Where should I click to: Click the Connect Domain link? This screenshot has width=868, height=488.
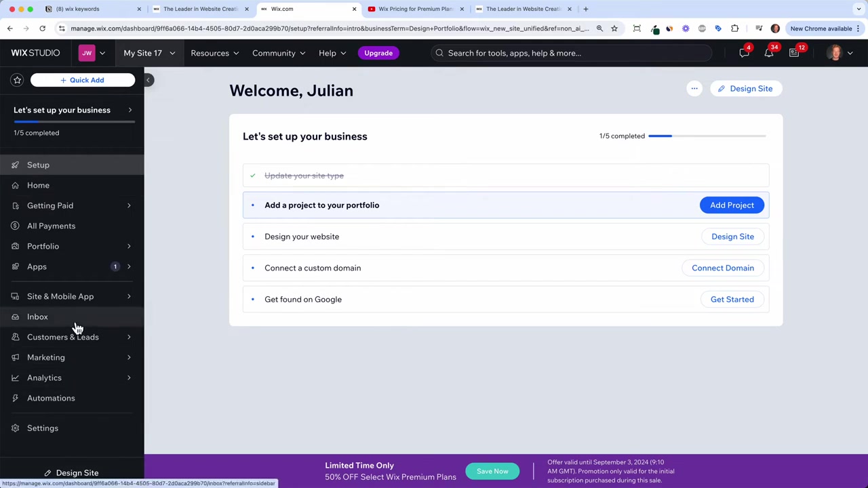click(723, 268)
